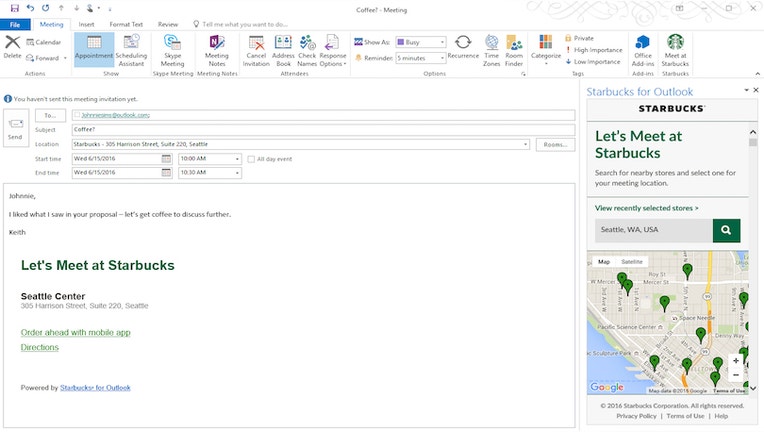Open the Location dropdown arrow
The image size is (764, 432).
[525, 144]
